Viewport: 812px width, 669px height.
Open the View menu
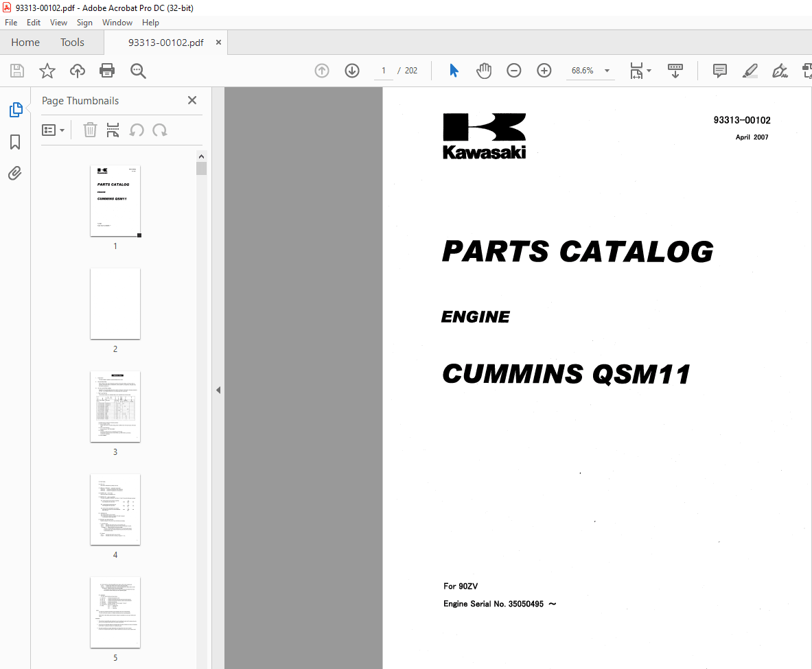pyautogui.click(x=58, y=22)
